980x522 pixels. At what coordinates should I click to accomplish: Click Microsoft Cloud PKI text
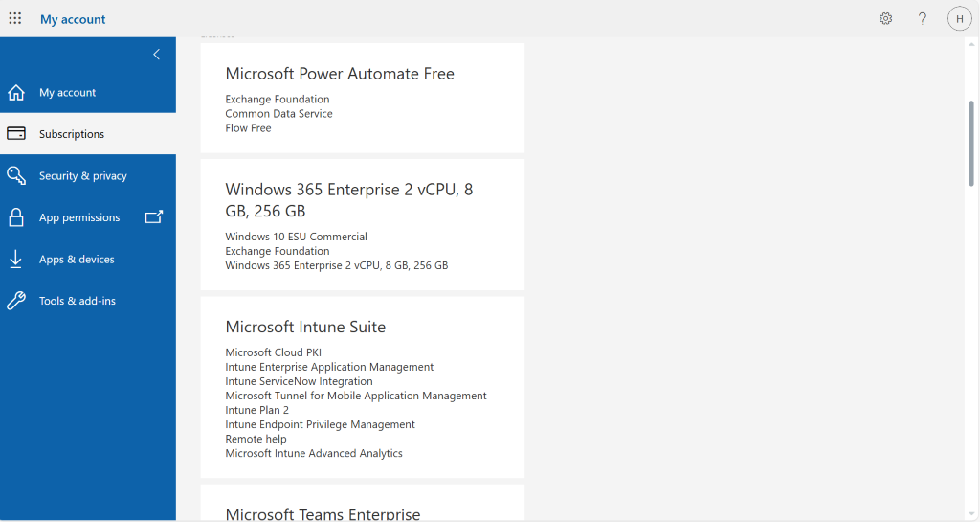tap(273, 352)
